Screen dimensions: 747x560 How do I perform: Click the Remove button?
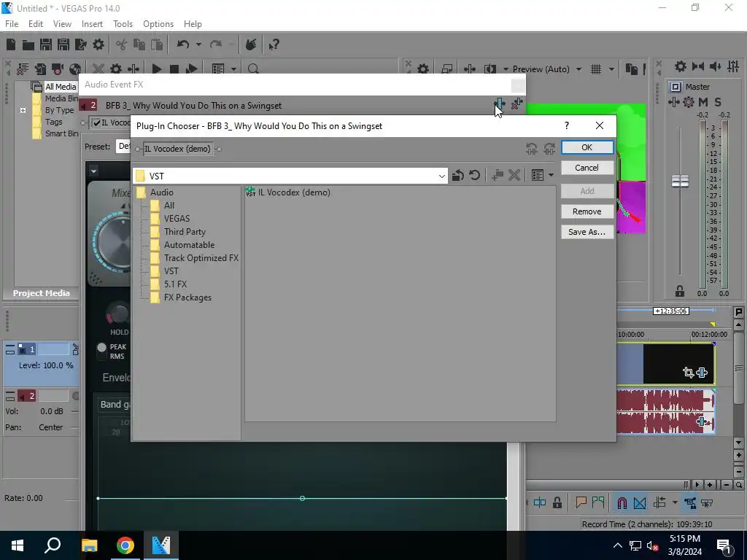point(587,211)
